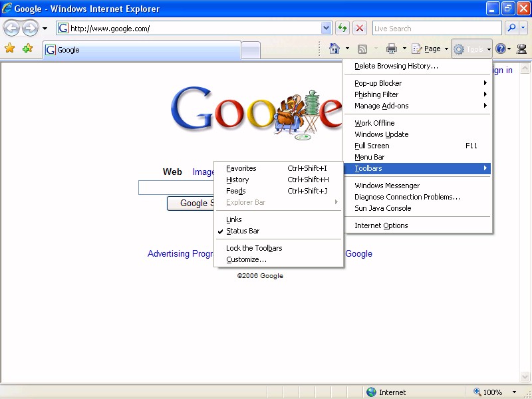This screenshot has height=399, width=532.
Task: Toggle the Feeds entry in the Toolbars submenu
Action: click(x=279, y=191)
